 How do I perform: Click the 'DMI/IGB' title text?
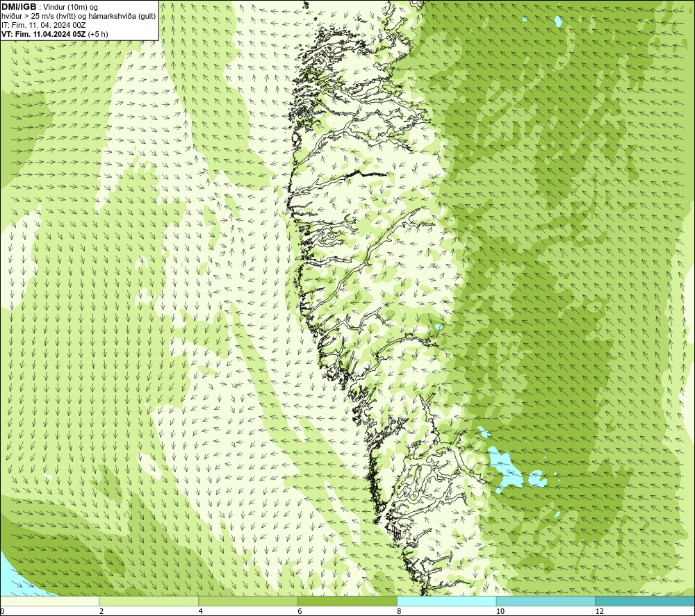(x=19, y=7)
